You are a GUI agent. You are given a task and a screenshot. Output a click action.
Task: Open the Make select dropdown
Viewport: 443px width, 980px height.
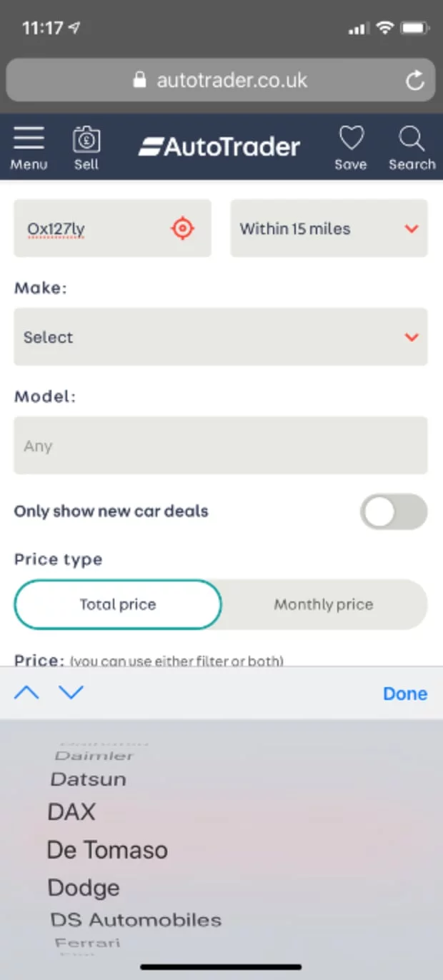click(x=221, y=337)
